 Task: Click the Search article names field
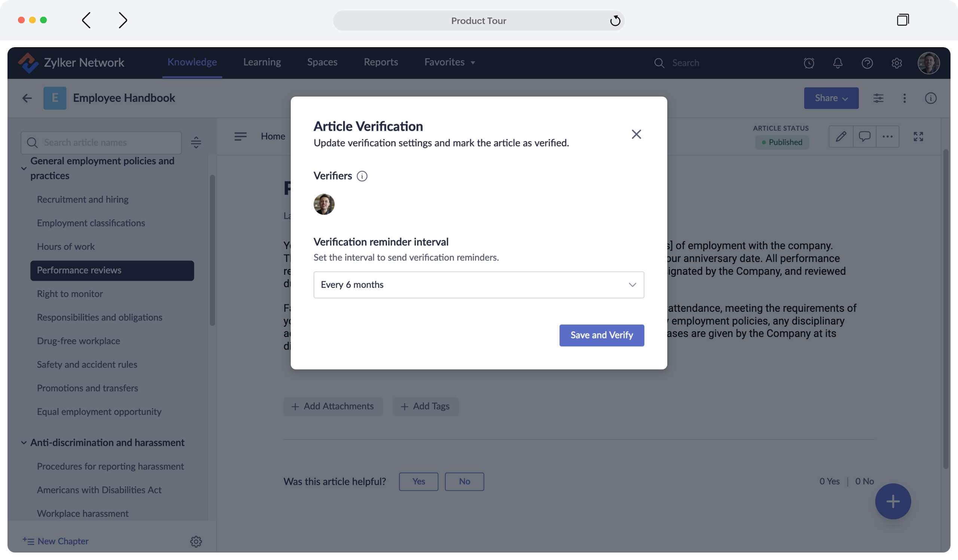tap(109, 143)
